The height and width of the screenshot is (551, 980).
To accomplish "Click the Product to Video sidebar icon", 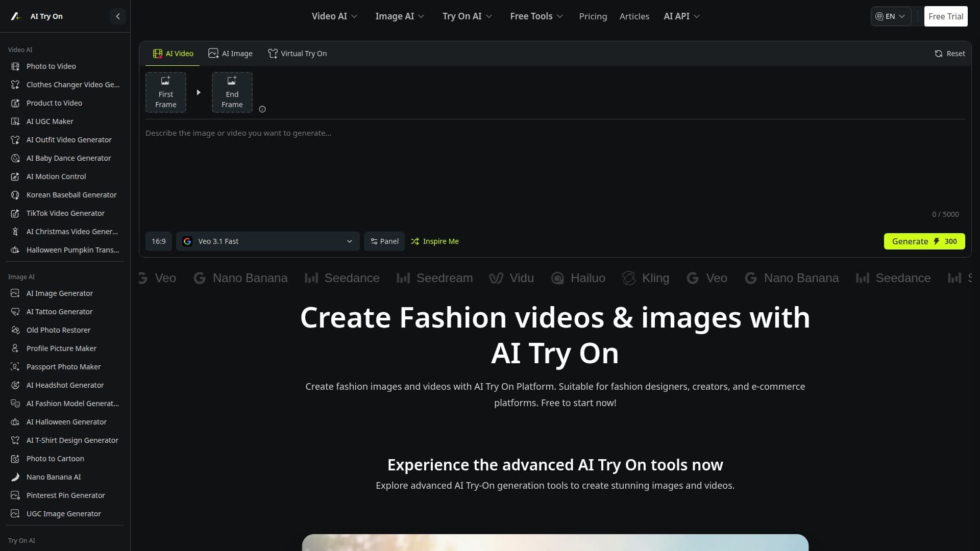I will tap(15, 103).
